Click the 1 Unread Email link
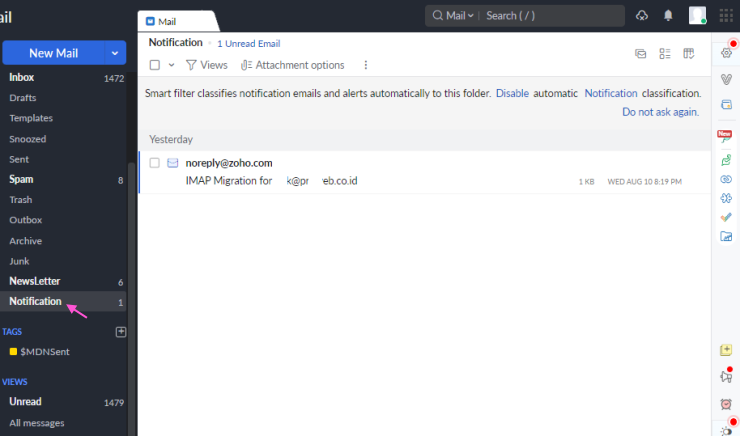The height and width of the screenshot is (436, 740). (248, 43)
